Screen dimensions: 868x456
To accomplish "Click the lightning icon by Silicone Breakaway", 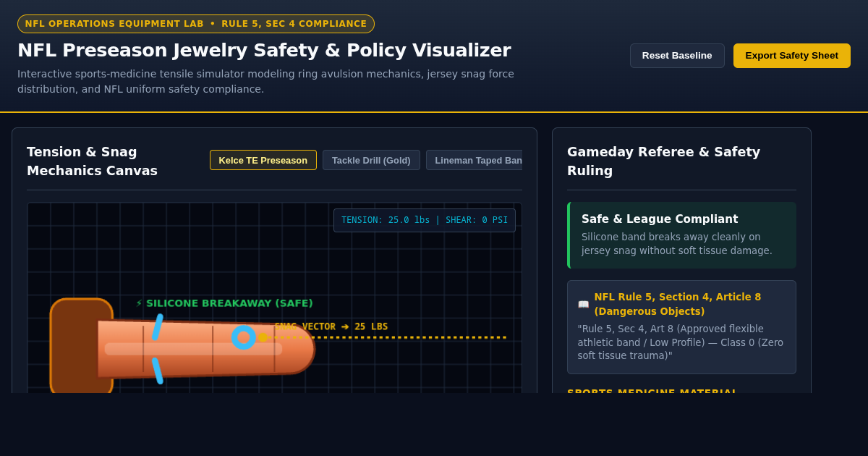I will (x=139, y=303).
